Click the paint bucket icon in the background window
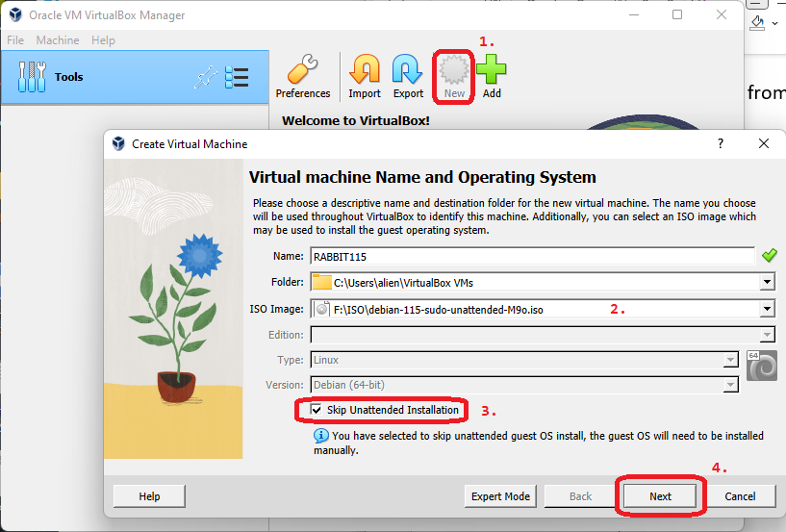 pos(757,23)
